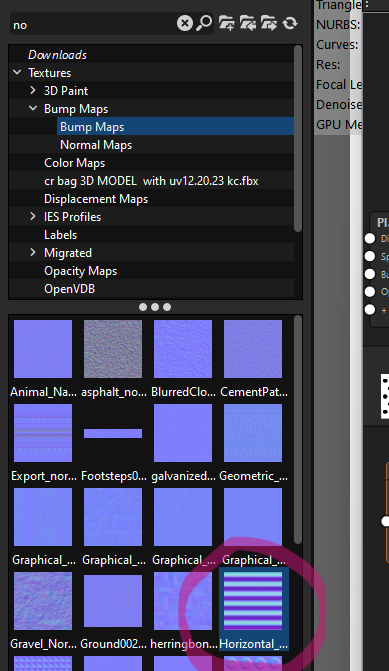Expand the 3D Paint folder
Viewport: 389px width, 671px height.
(33, 90)
